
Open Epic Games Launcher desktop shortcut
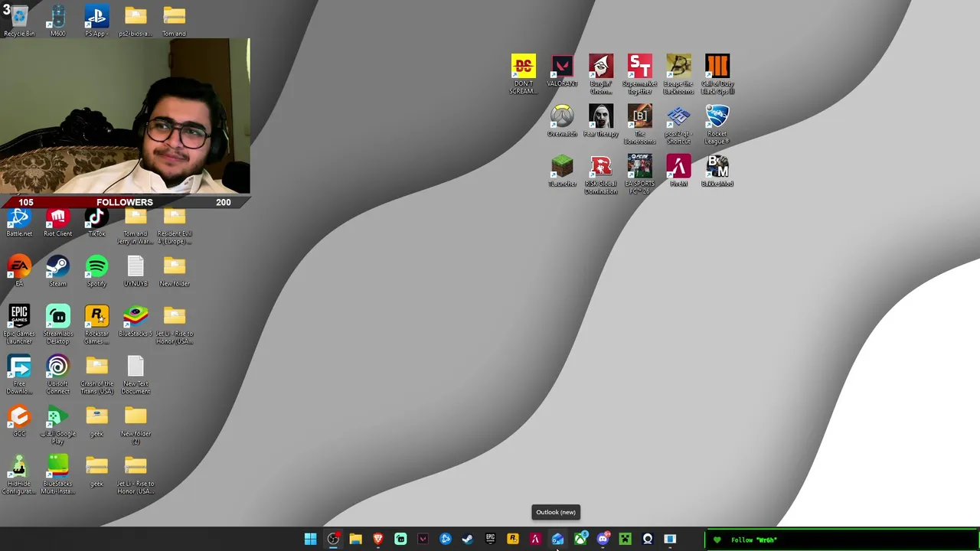19,324
